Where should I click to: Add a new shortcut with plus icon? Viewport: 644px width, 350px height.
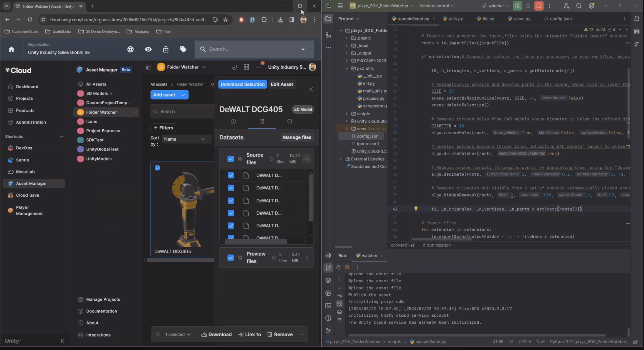tap(62, 137)
